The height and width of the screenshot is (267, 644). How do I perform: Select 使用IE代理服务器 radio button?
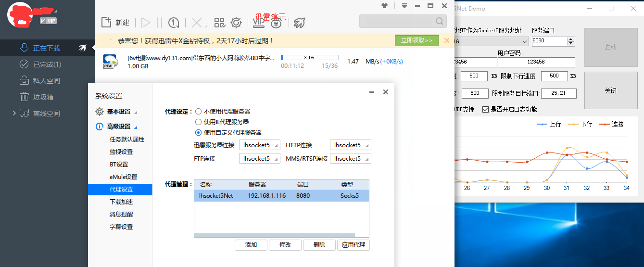tap(198, 122)
